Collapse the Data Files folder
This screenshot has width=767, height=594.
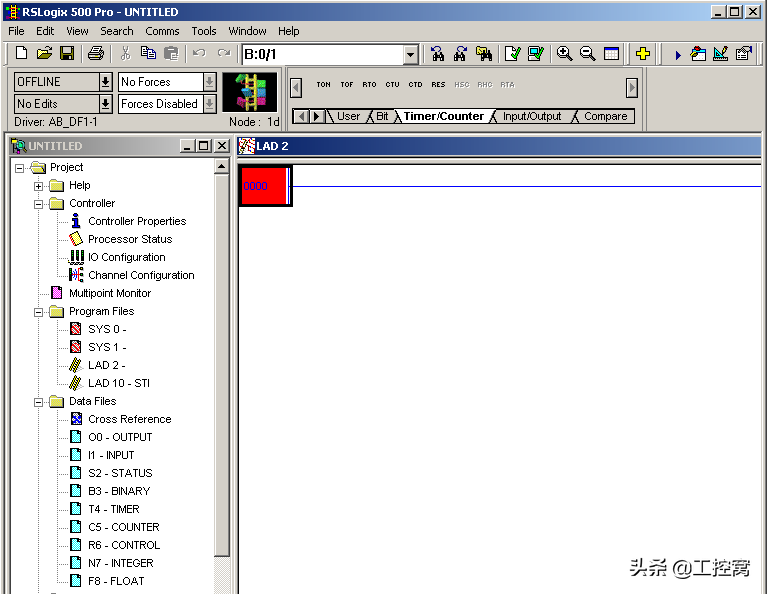click(39, 402)
